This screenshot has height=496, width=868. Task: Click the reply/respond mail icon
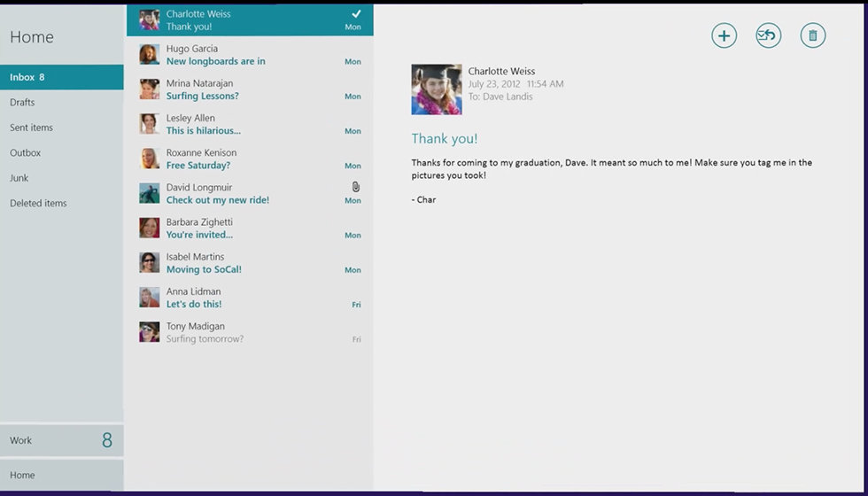coord(768,35)
